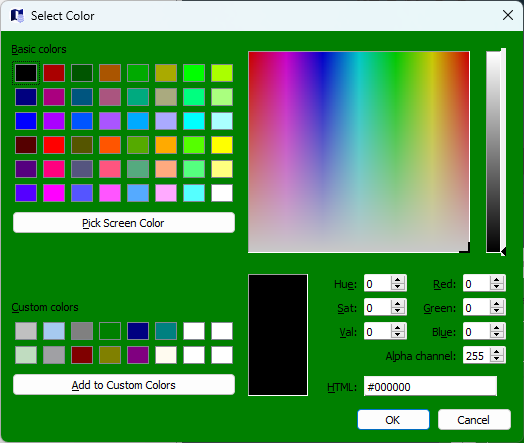The image size is (524, 443).
Task: Click the HTML hex color field
Action: tap(430, 387)
